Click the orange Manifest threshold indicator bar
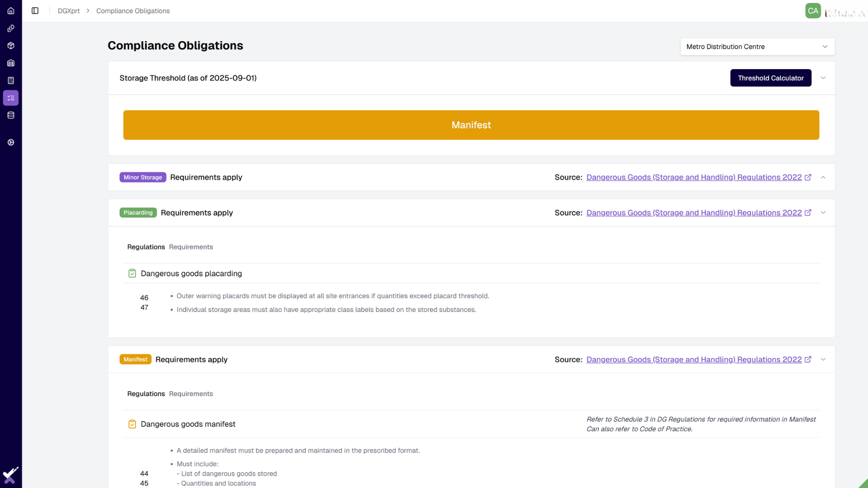Viewport: 868px width, 488px height. [x=471, y=125]
